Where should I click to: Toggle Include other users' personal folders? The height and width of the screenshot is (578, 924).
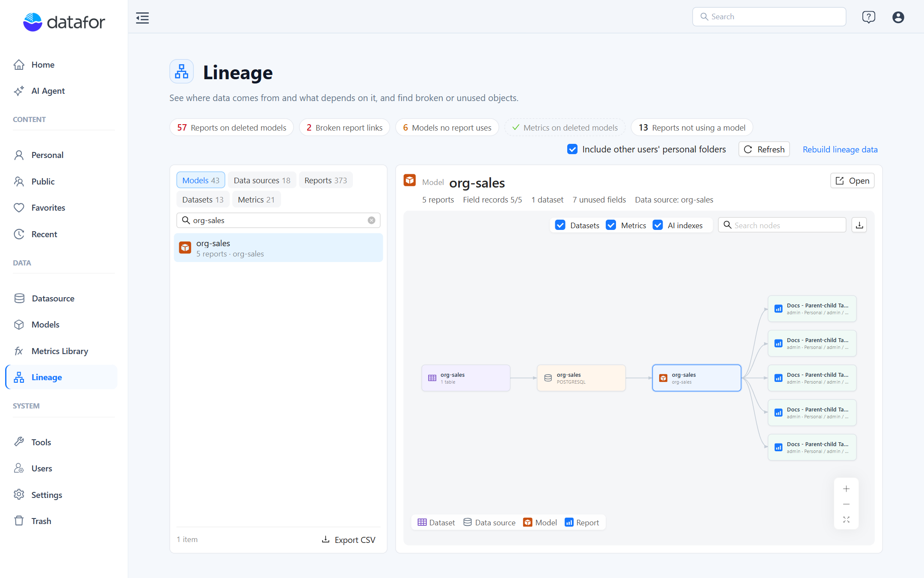point(572,149)
